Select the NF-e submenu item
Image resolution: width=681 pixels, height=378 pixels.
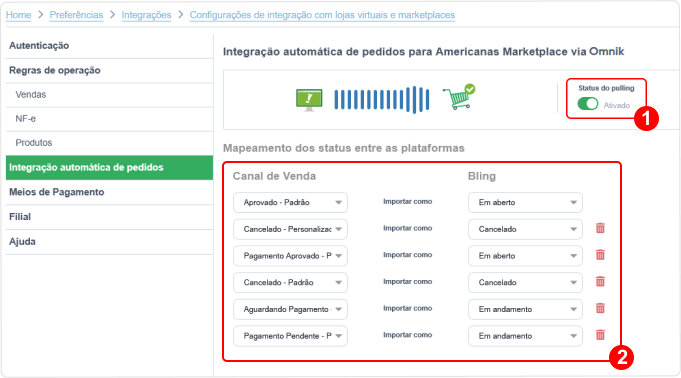click(x=109, y=119)
